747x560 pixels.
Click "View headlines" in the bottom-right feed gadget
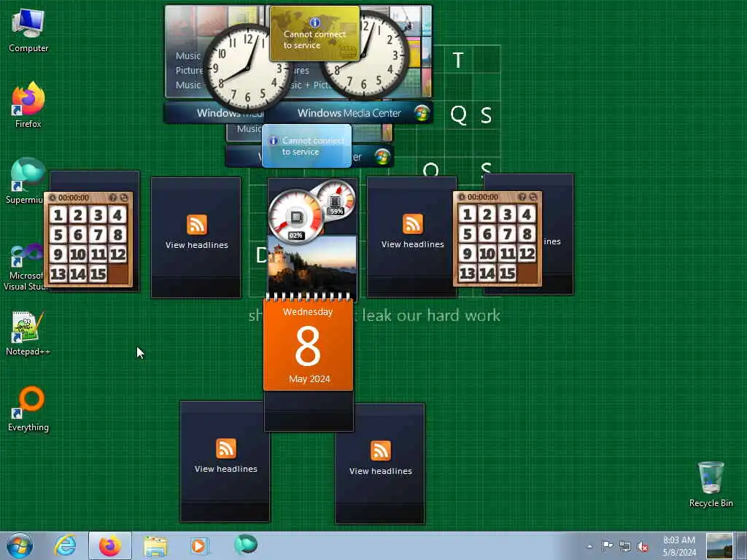pyautogui.click(x=380, y=471)
